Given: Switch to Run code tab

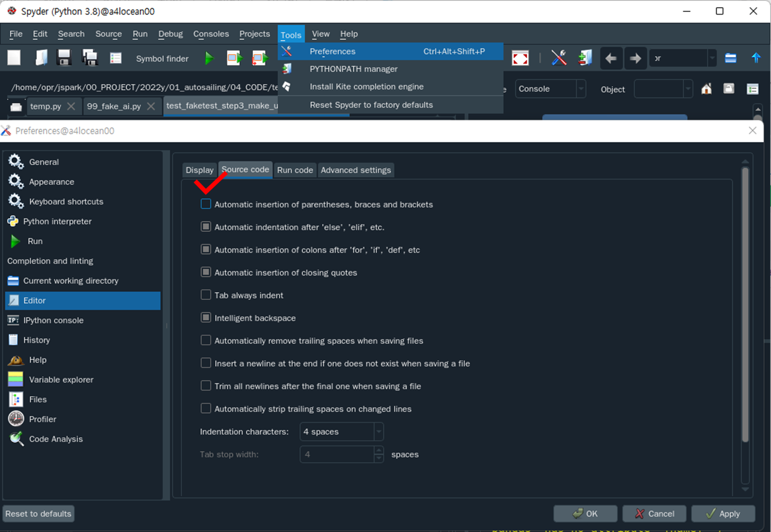Looking at the screenshot, I should pyautogui.click(x=295, y=170).
